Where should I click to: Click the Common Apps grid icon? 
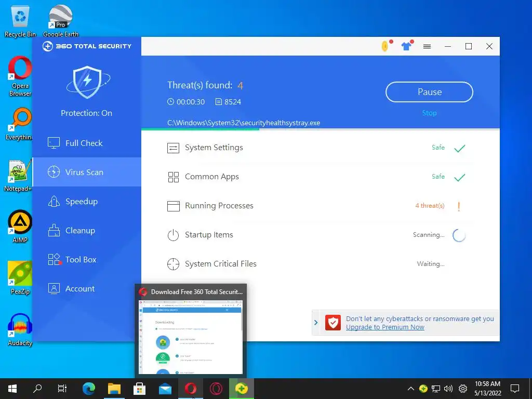pyautogui.click(x=173, y=177)
